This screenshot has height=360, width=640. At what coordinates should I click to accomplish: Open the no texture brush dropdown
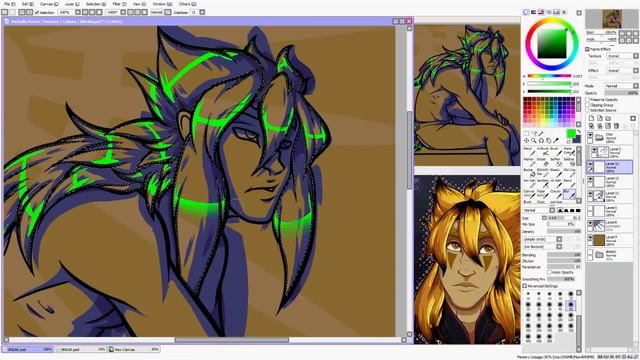point(543,247)
